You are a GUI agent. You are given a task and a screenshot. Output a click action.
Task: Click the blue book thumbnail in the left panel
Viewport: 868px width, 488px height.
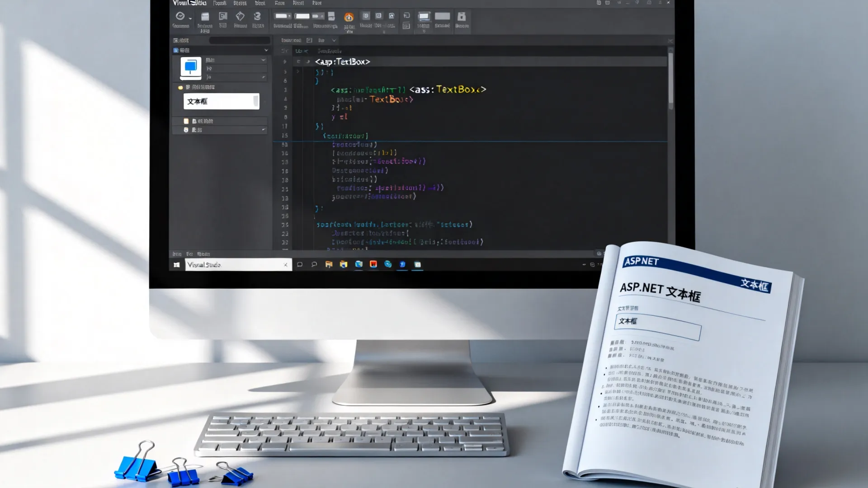[x=191, y=67]
